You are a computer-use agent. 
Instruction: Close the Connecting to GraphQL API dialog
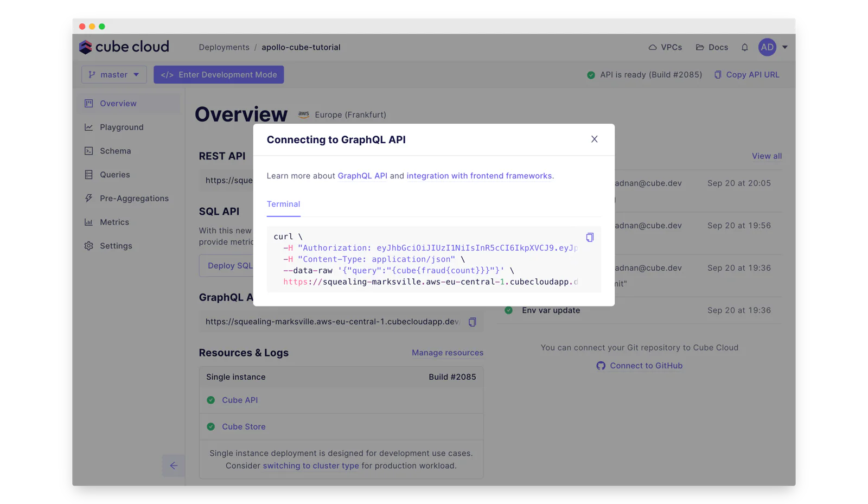595,139
